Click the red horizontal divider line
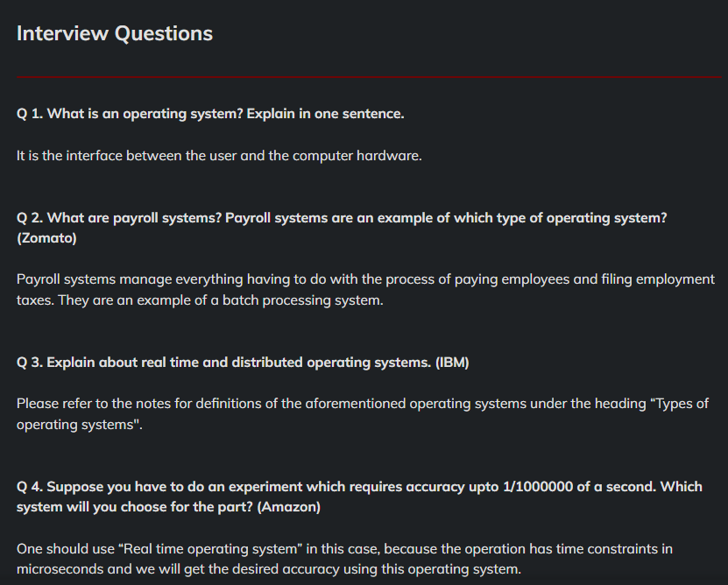The height and width of the screenshot is (585, 728). point(364,77)
